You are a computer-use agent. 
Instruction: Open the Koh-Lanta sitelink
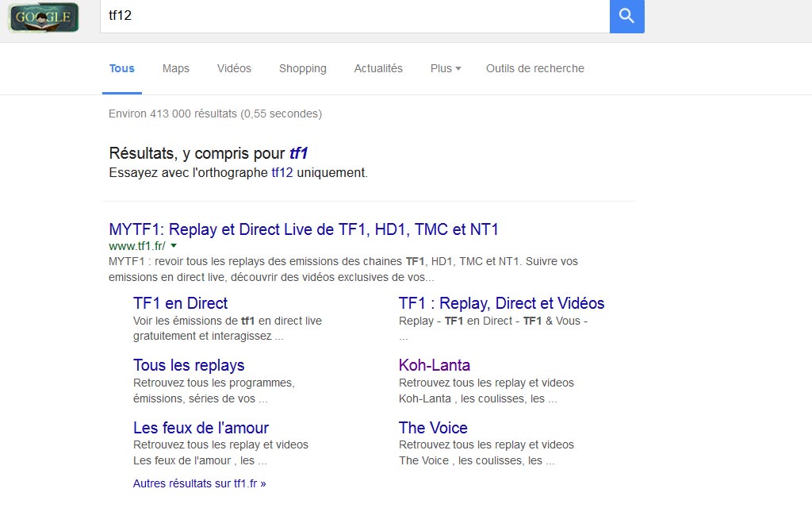[434, 365]
